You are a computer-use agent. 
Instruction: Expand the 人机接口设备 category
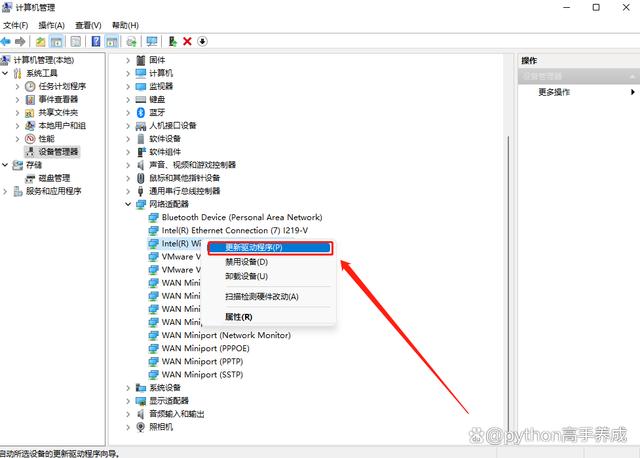pos(128,125)
